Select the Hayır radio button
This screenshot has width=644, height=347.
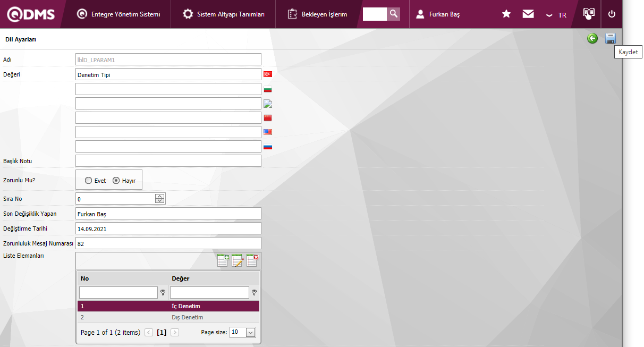tap(116, 181)
